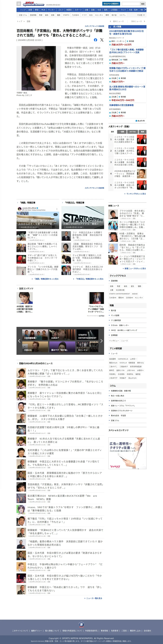The image size is (163, 644).
Task: Focus the site search field
Action: pyautogui.click(x=131, y=4)
